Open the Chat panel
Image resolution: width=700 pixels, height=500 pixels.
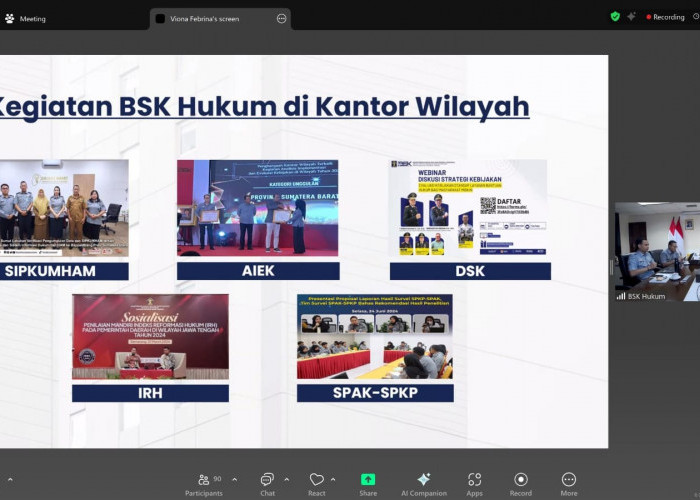[x=267, y=485]
